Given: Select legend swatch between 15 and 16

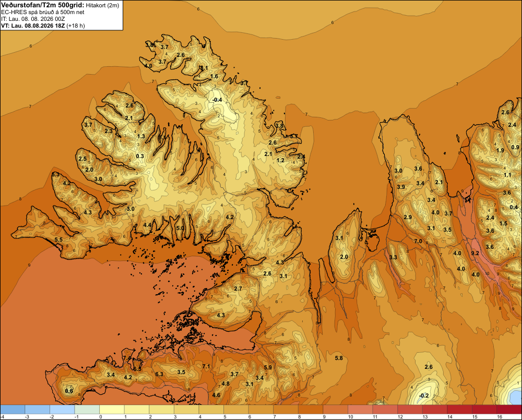Looking at the screenshot, I should [484, 410].
